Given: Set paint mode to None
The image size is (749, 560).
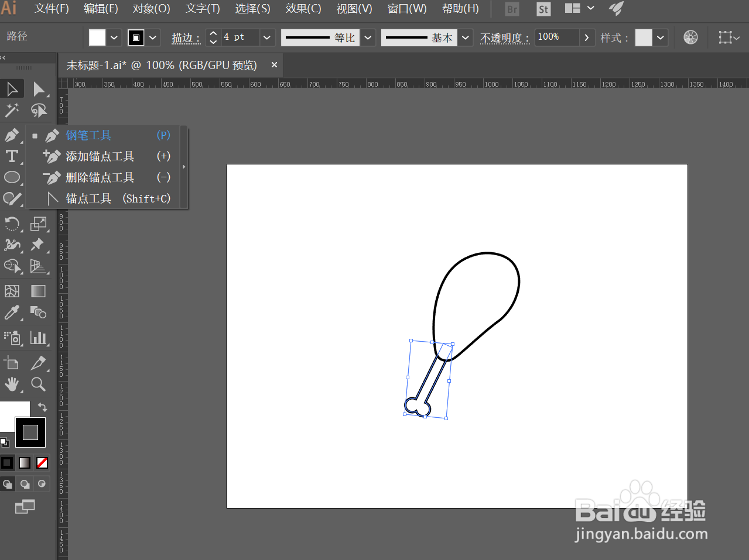Looking at the screenshot, I should point(42,463).
